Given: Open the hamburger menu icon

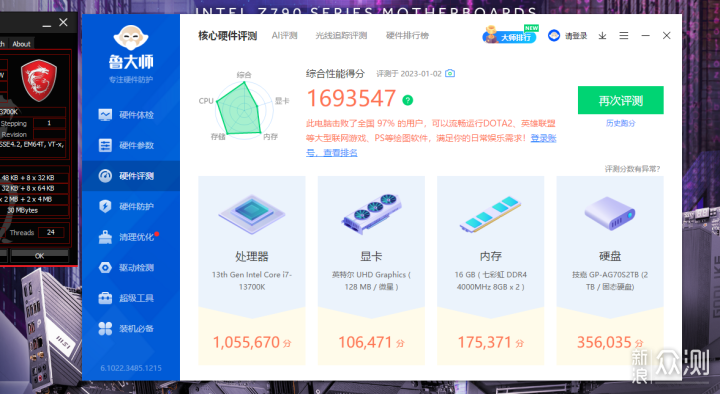Looking at the screenshot, I should (x=624, y=36).
